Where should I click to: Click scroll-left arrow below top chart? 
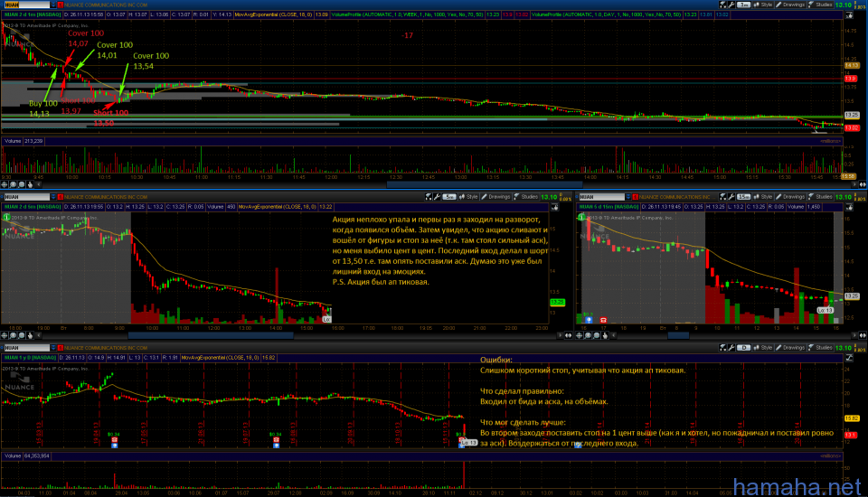[39, 184]
